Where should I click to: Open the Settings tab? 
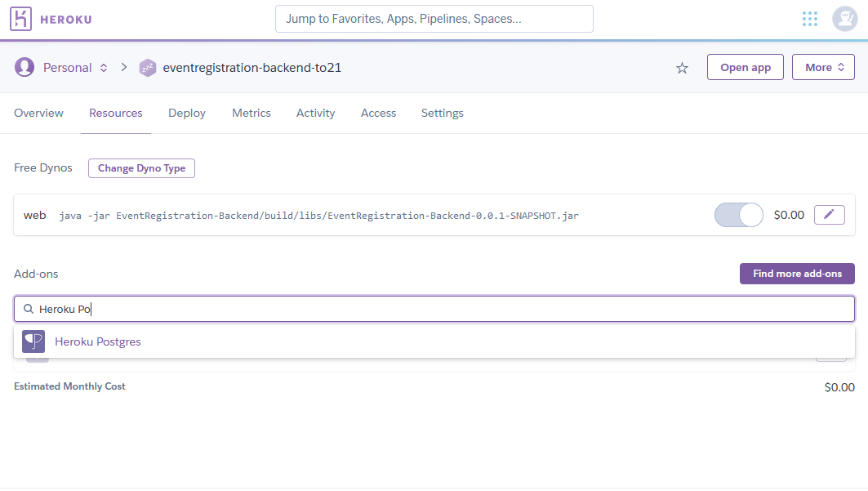[x=442, y=113]
